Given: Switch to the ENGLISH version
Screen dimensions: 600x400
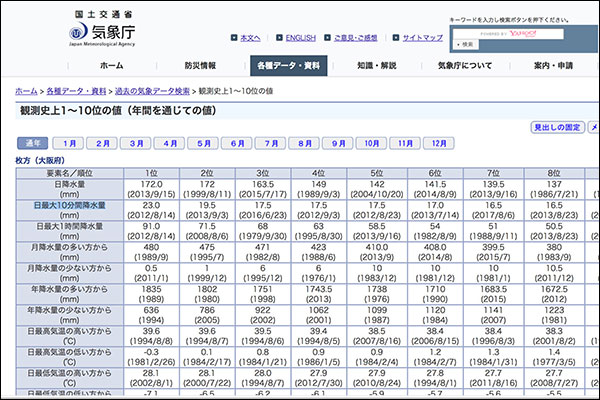Looking at the screenshot, I should click(x=301, y=38).
